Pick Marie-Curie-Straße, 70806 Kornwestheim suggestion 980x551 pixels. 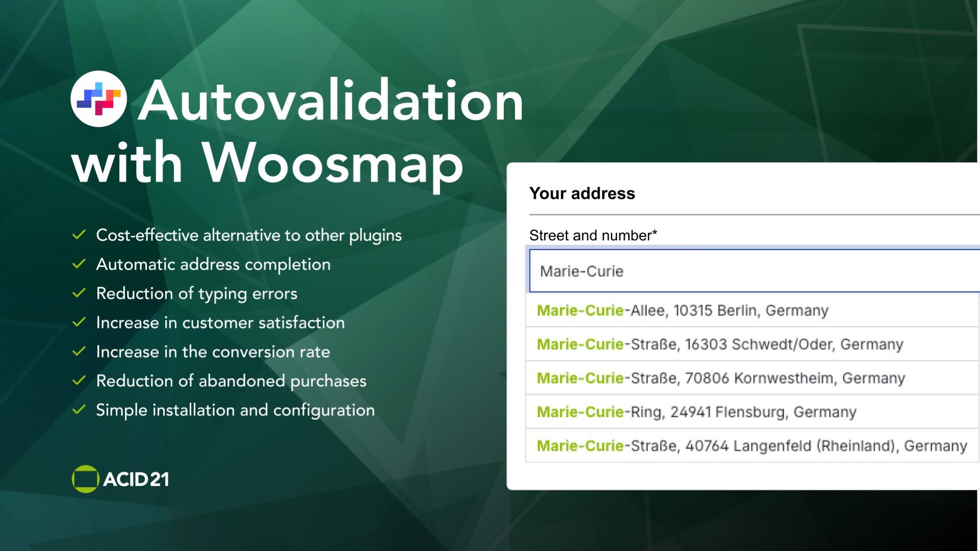coord(752,378)
